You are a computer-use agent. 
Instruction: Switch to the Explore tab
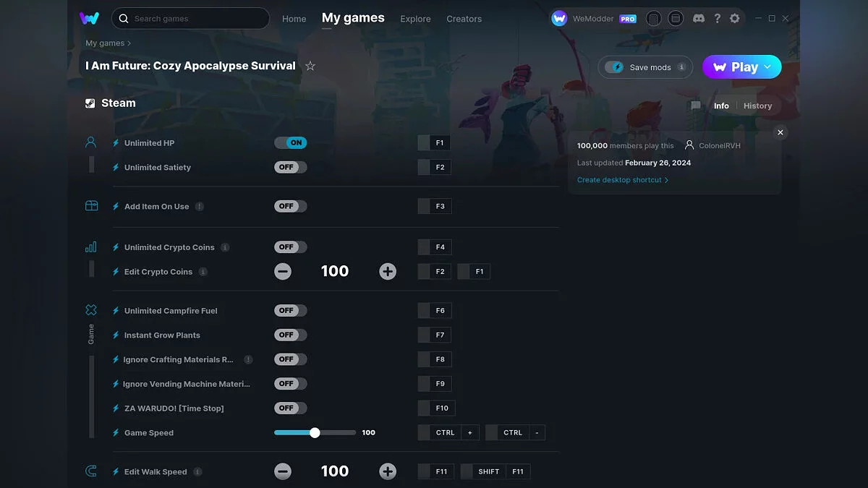point(415,19)
